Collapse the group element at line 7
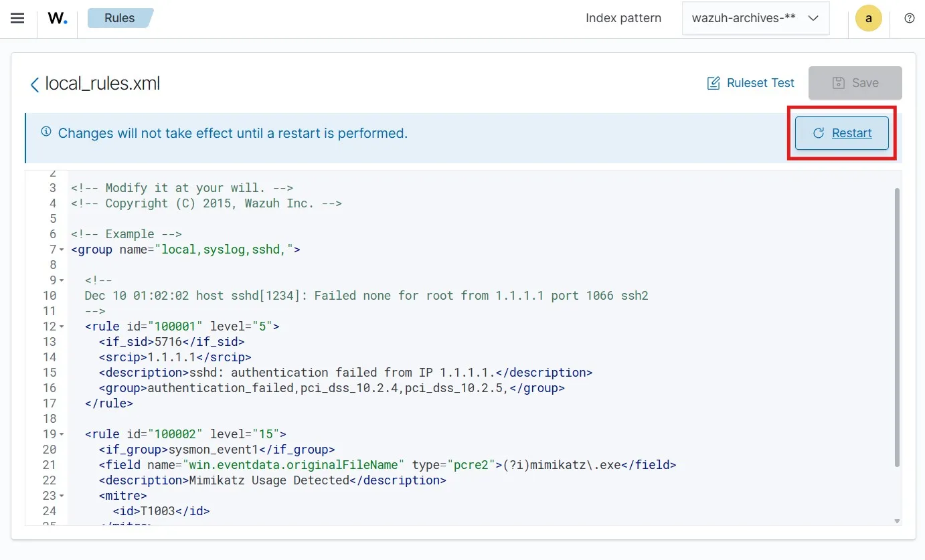This screenshot has height=560, width=925. point(62,250)
